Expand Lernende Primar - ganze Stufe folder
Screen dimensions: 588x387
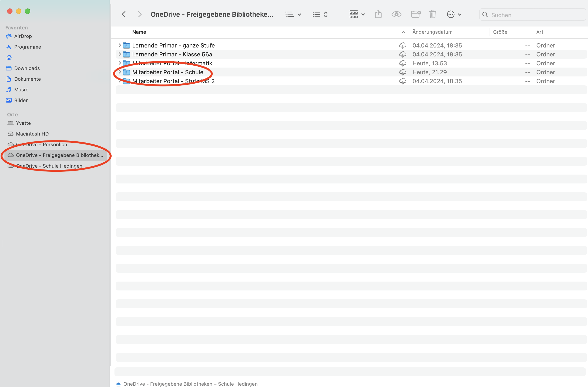coord(120,45)
